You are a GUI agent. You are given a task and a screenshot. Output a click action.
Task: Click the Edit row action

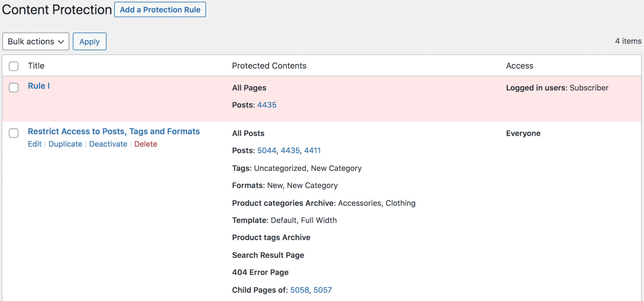(x=35, y=144)
